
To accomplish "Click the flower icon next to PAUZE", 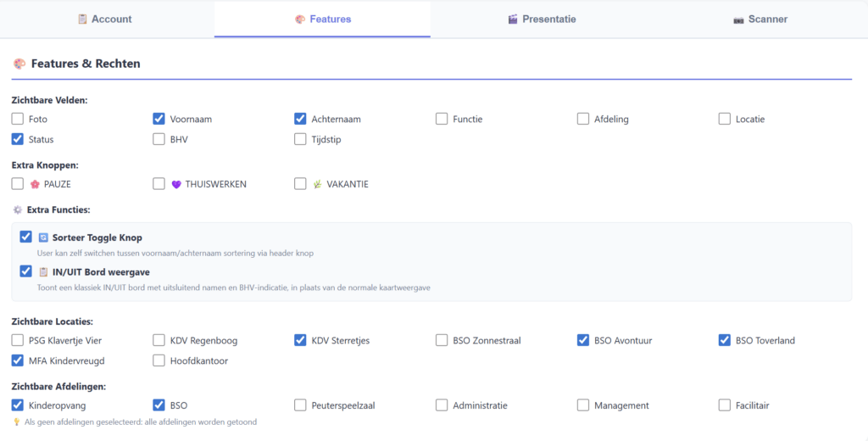I will (35, 185).
